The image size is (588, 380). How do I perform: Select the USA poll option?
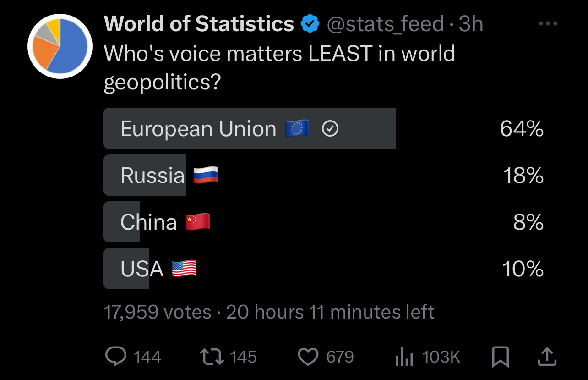[x=324, y=269]
